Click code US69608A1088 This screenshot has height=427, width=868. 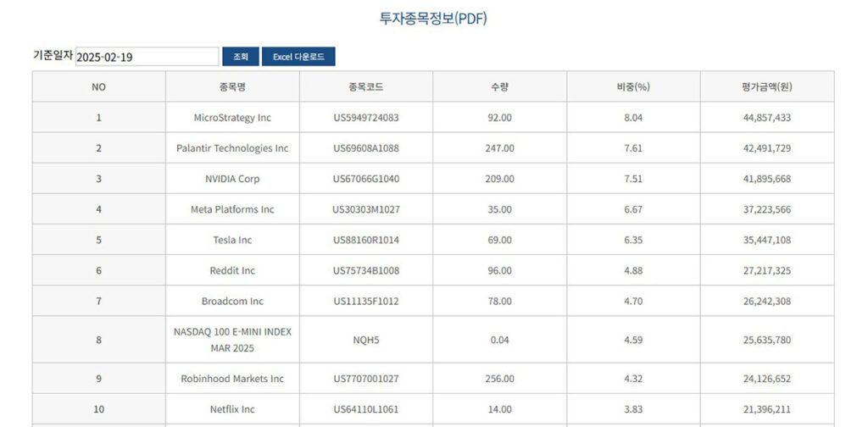(x=366, y=148)
